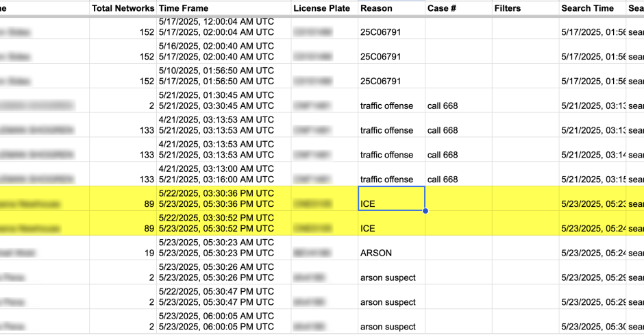
Task: Select first highlighted row's 89 networks cell
Action: coord(123,199)
